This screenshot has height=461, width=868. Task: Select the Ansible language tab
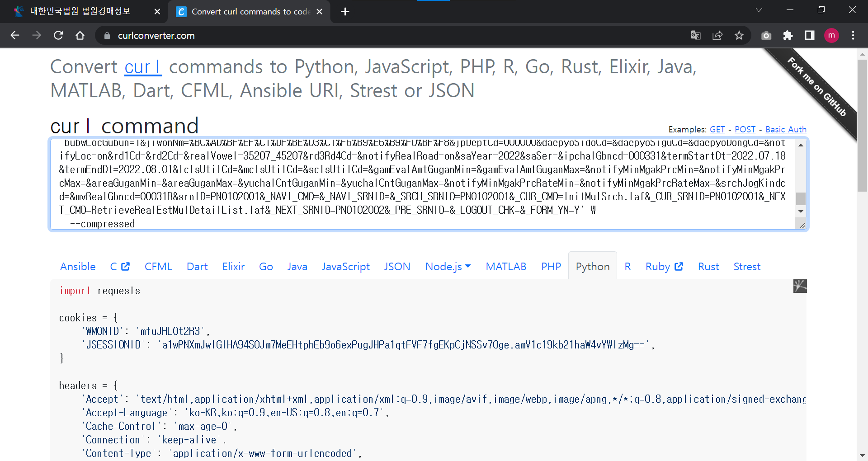click(78, 267)
